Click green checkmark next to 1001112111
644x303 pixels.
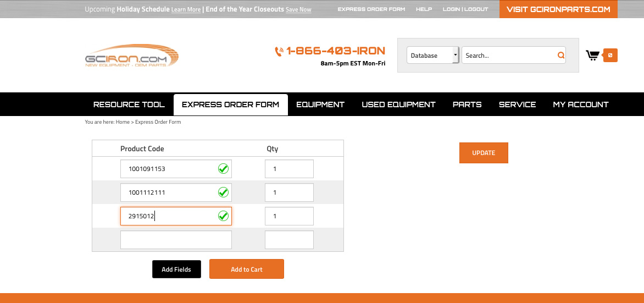(x=223, y=192)
